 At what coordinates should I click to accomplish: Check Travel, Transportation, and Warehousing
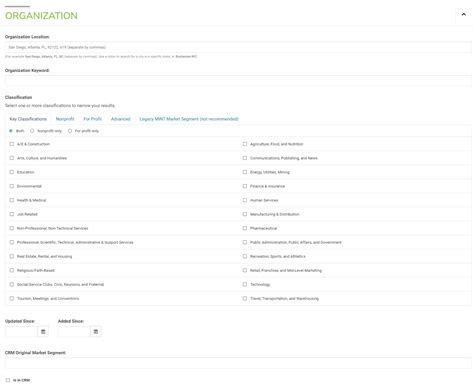pyautogui.click(x=245, y=298)
